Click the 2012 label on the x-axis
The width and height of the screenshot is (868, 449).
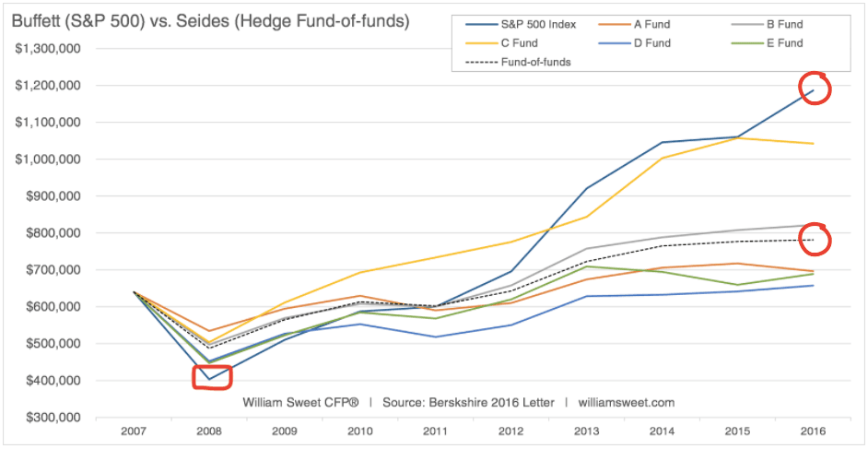511,431
